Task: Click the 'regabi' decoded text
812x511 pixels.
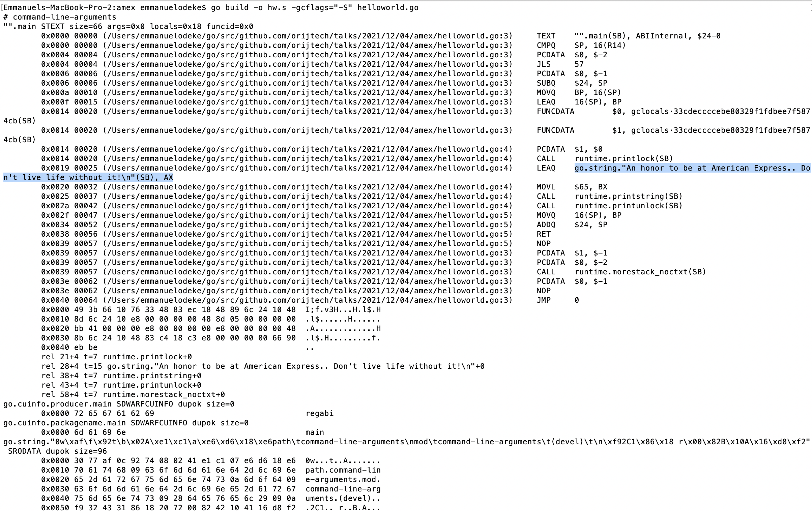Action: click(x=319, y=413)
